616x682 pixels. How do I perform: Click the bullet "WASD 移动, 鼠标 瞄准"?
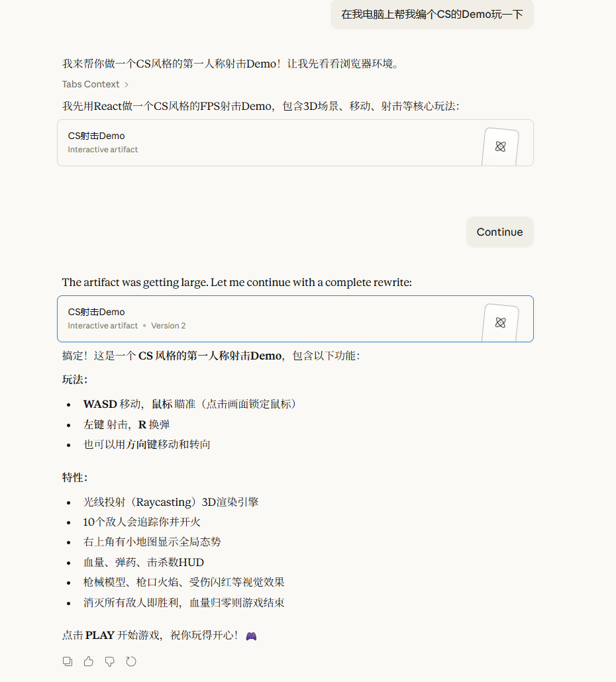pos(189,404)
